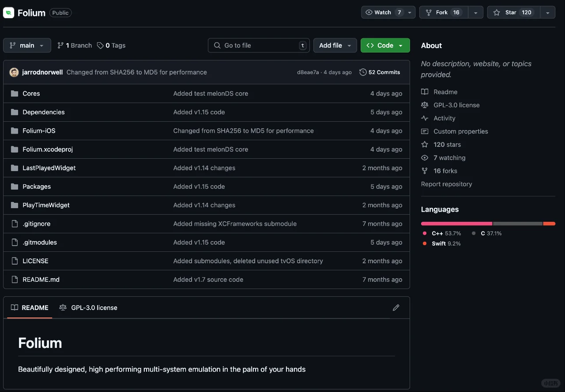The height and width of the screenshot is (392, 565).
Task: Open the Add file dropdown
Action: click(335, 45)
